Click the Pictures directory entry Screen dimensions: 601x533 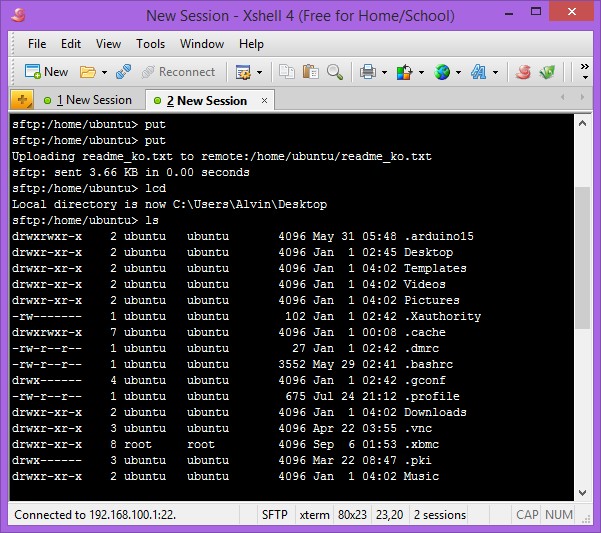tap(432, 300)
